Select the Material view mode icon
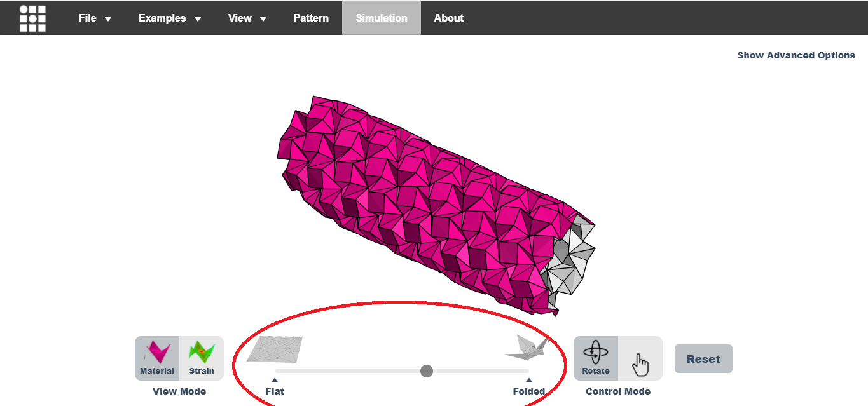Screen dimensions: 868x406 point(157,358)
